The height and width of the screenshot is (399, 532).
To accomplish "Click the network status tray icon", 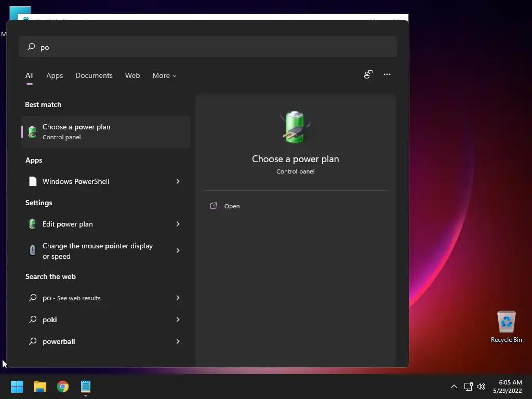I will [x=469, y=387].
